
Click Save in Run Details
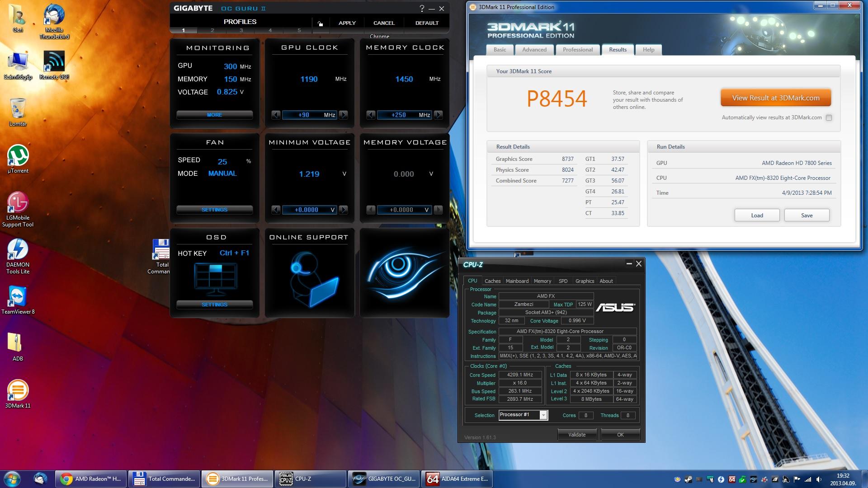(x=807, y=215)
